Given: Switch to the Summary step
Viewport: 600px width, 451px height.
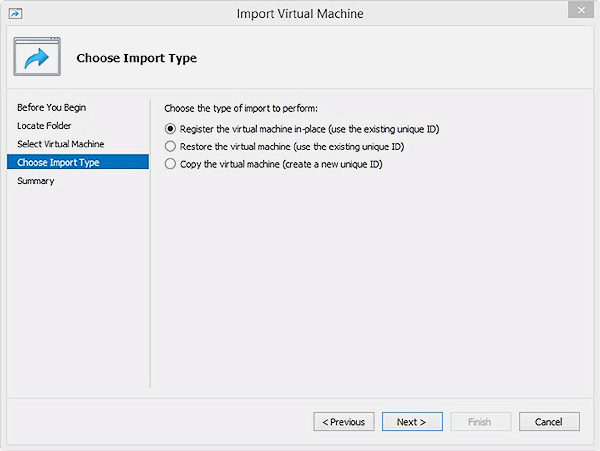Looking at the screenshot, I should pos(36,181).
